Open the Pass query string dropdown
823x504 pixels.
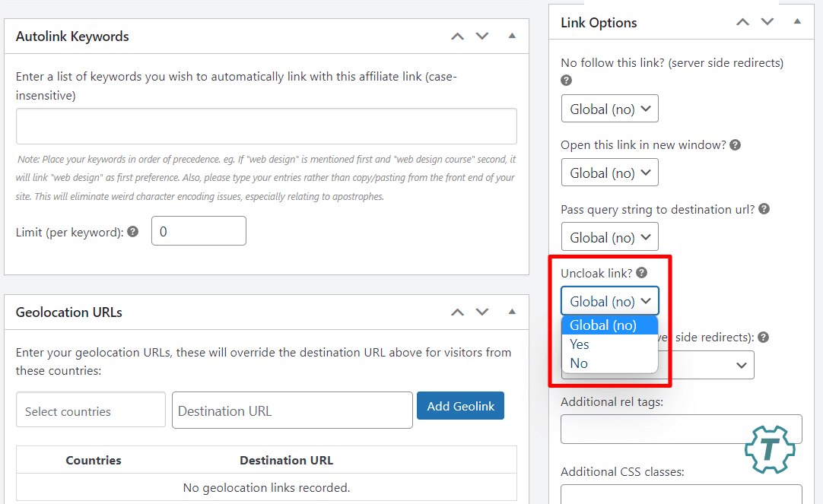pyautogui.click(x=609, y=237)
